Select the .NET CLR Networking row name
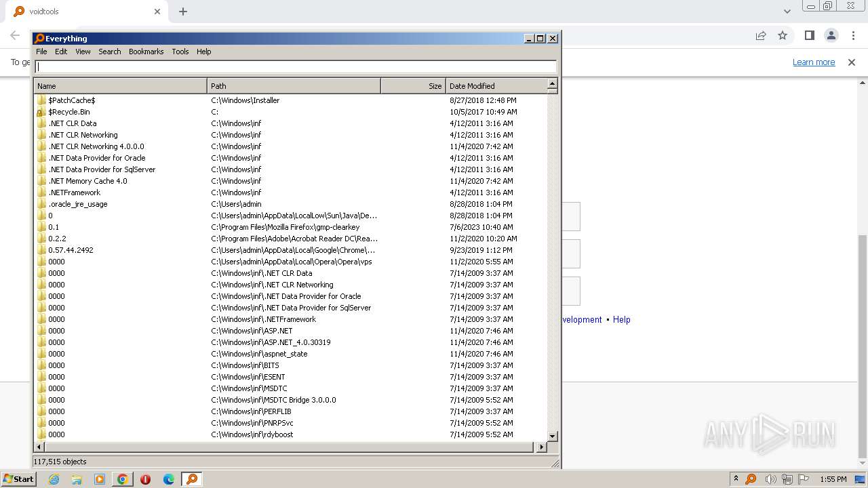 tap(83, 135)
